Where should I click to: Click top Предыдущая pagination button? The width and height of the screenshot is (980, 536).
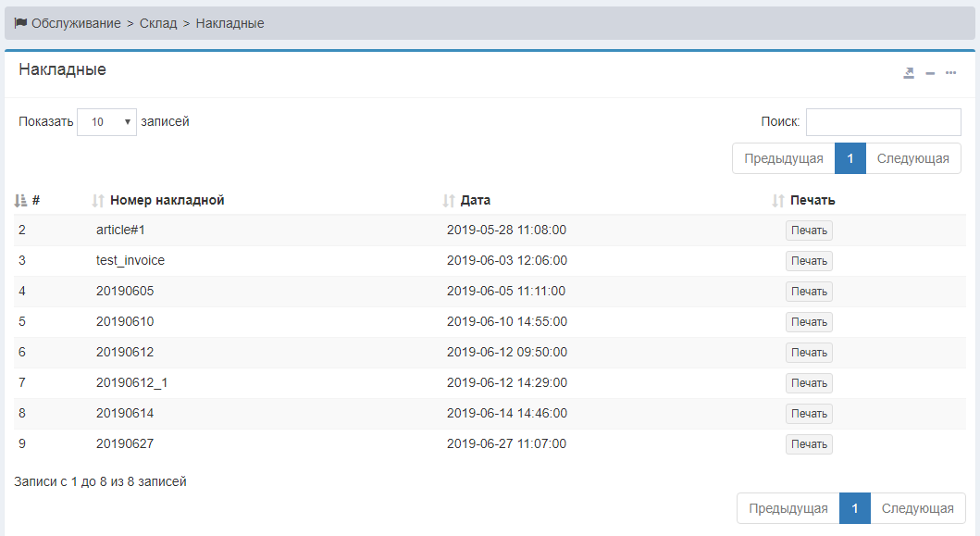point(783,158)
